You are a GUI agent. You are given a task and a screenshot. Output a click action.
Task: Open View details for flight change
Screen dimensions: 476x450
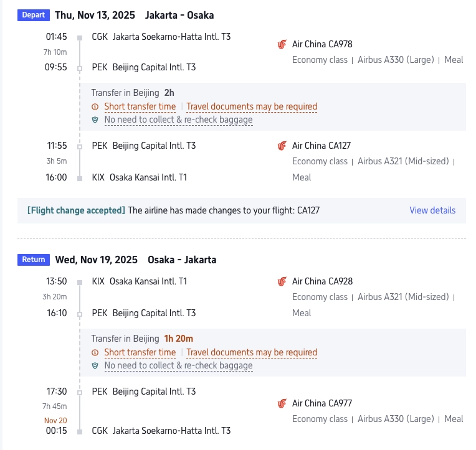[432, 210]
